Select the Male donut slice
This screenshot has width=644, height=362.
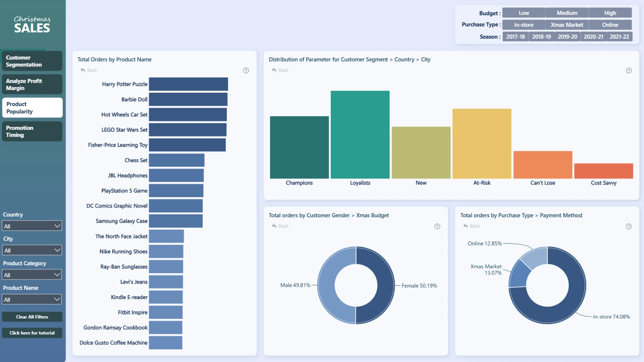click(326, 285)
